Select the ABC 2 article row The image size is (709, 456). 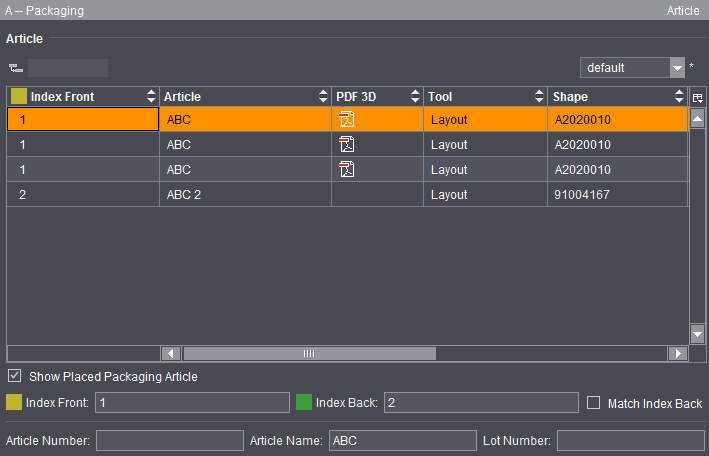245,195
